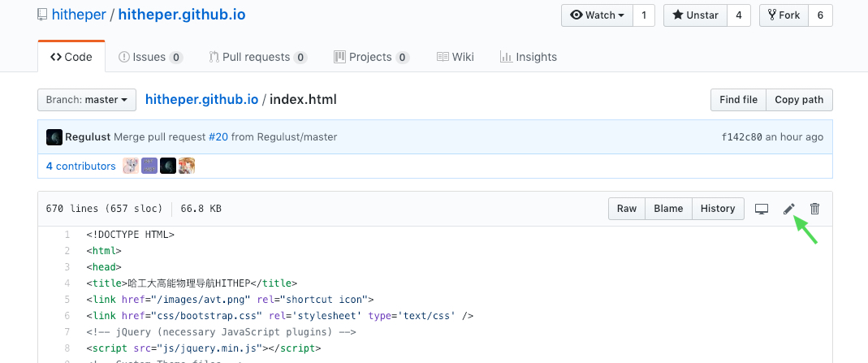Click the Find file button

[738, 100]
